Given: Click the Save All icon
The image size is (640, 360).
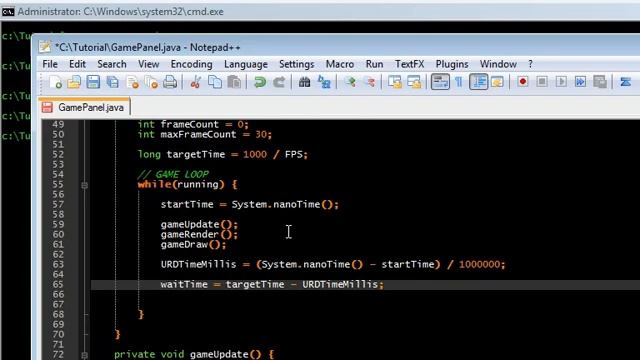Looking at the screenshot, I should tap(113, 82).
